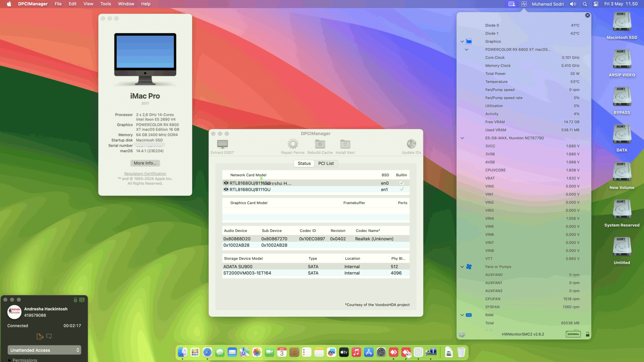Open Safari from the Dock

pos(207,352)
